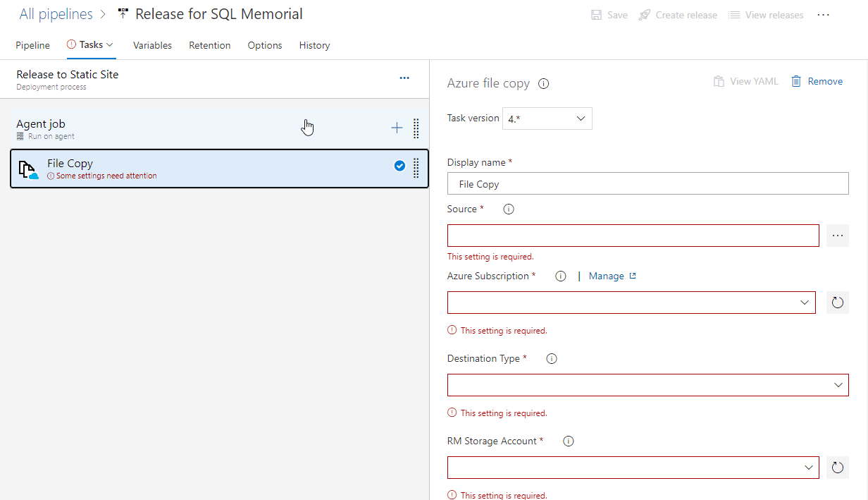Screen dimensions: 868x500
Task: Toggle the File Copy task checkmark
Action: point(399,166)
